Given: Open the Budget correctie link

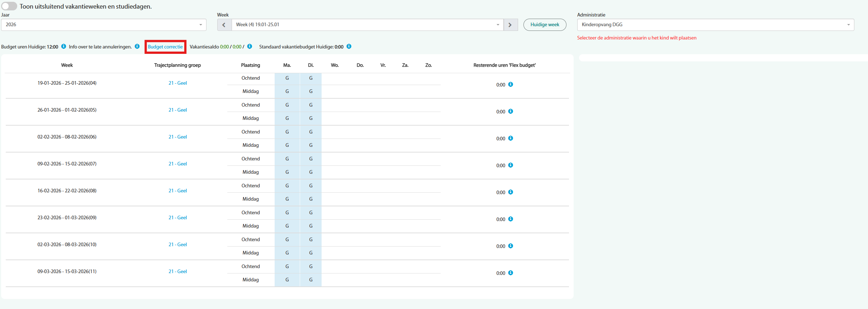Looking at the screenshot, I should 165,47.
